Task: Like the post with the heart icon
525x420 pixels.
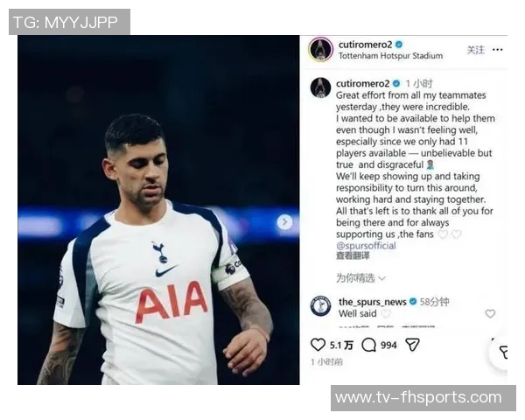Action: pos(318,345)
